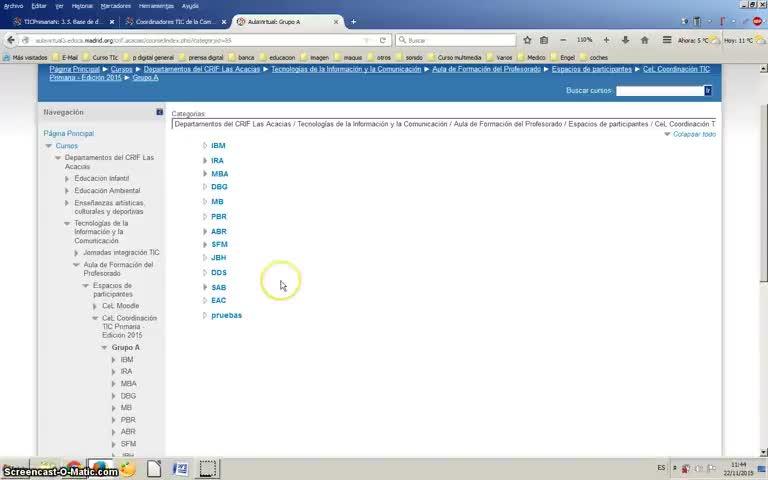768x480 pixels.
Task: Open the MB category link
Action: [217, 201]
